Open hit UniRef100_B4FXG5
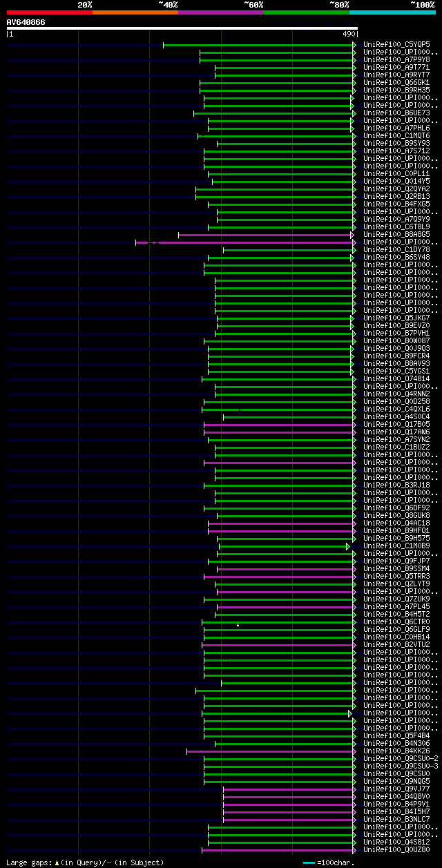The image size is (442, 868). pyautogui.click(x=396, y=204)
